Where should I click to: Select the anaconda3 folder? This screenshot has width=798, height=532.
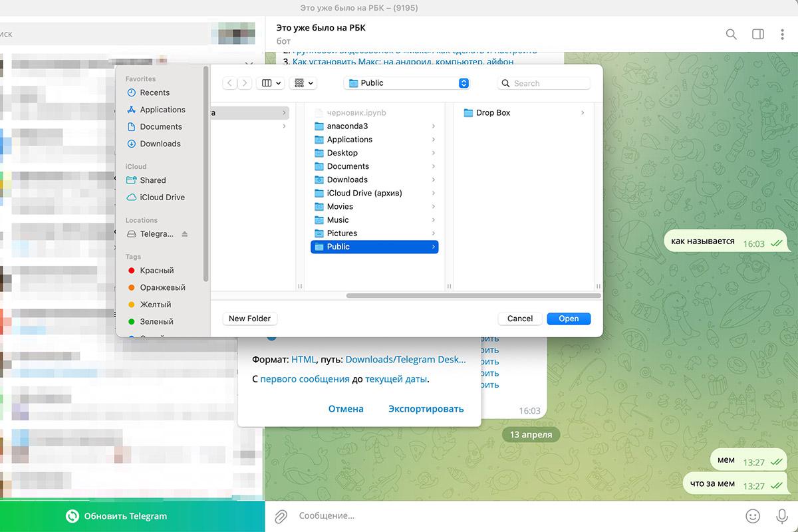[x=374, y=126]
